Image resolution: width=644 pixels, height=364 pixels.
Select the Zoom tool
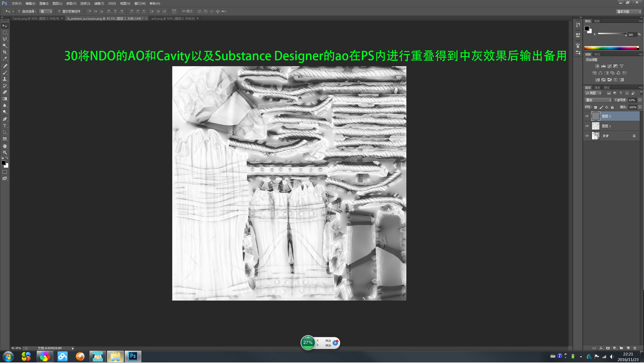[5, 153]
